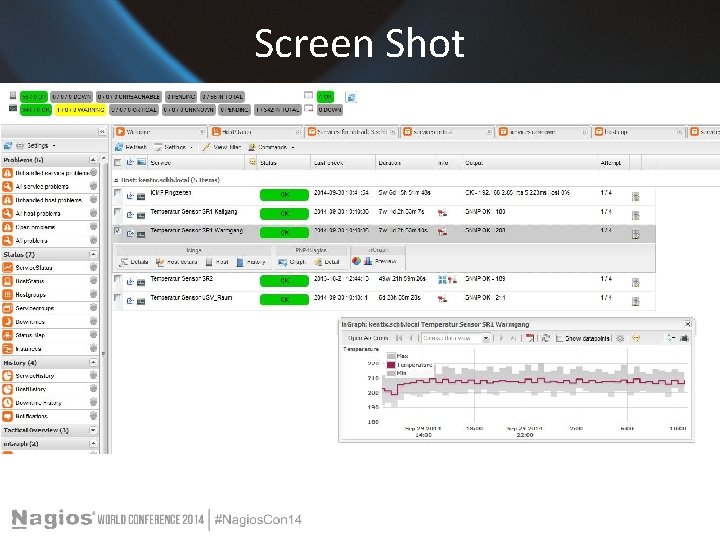Switch to the HostStatus tab
Viewport: 720px width, 540px height.
[256, 132]
